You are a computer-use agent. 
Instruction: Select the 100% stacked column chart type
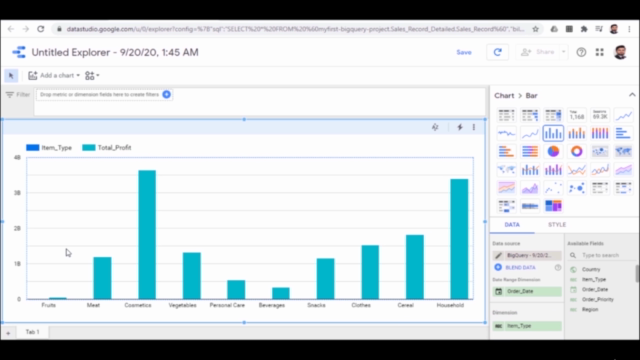600,133
